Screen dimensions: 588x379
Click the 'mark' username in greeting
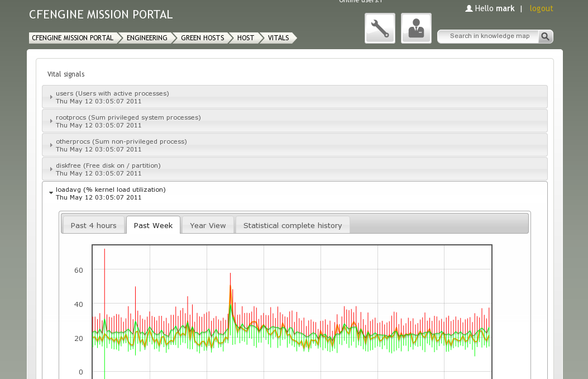(x=505, y=8)
